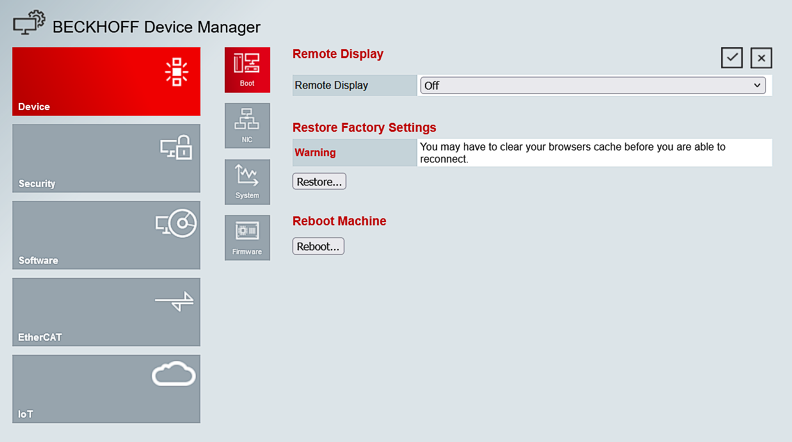The height and width of the screenshot is (442, 792).
Task: Select the Boot sub-page icon
Action: tap(247, 70)
